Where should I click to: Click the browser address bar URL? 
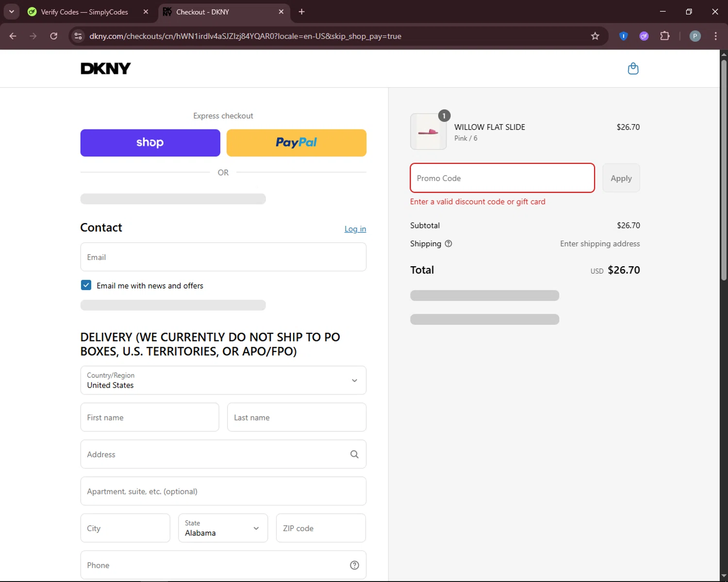coord(245,36)
